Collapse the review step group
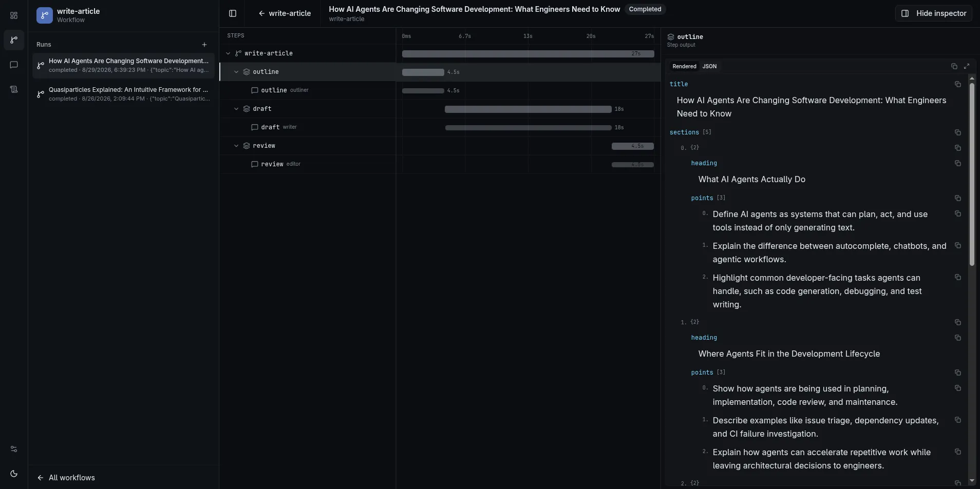980x489 pixels. pyautogui.click(x=236, y=146)
